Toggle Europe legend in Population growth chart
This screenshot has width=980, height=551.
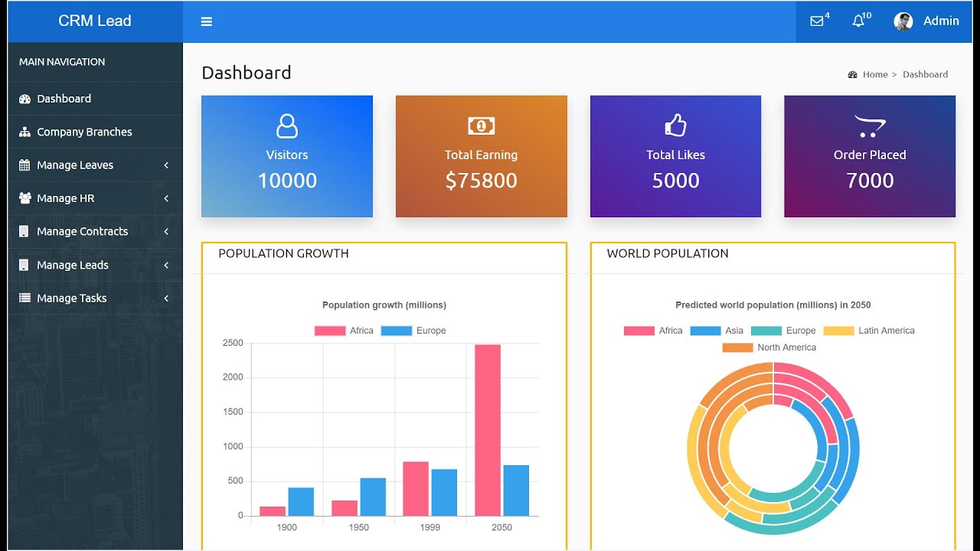pos(413,331)
